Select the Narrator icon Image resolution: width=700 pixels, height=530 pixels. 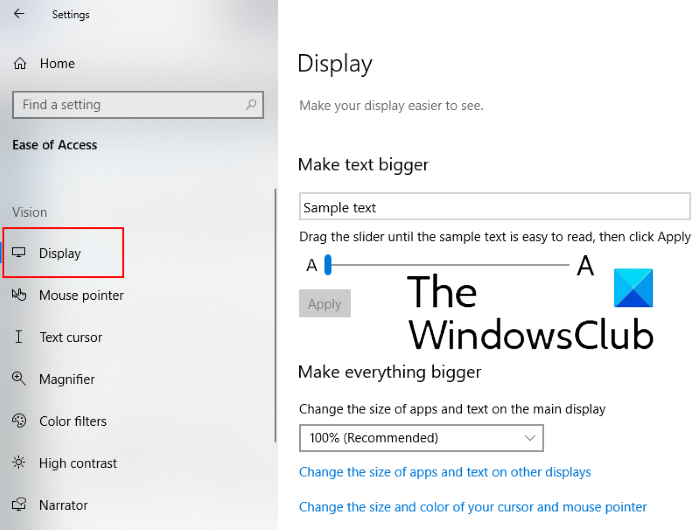click(x=19, y=505)
